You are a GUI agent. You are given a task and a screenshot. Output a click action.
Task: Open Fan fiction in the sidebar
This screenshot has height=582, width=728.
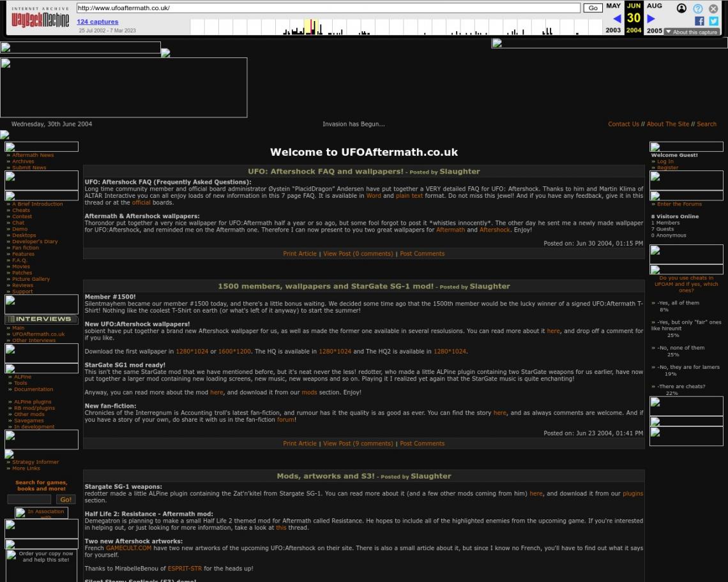(x=26, y=248)
